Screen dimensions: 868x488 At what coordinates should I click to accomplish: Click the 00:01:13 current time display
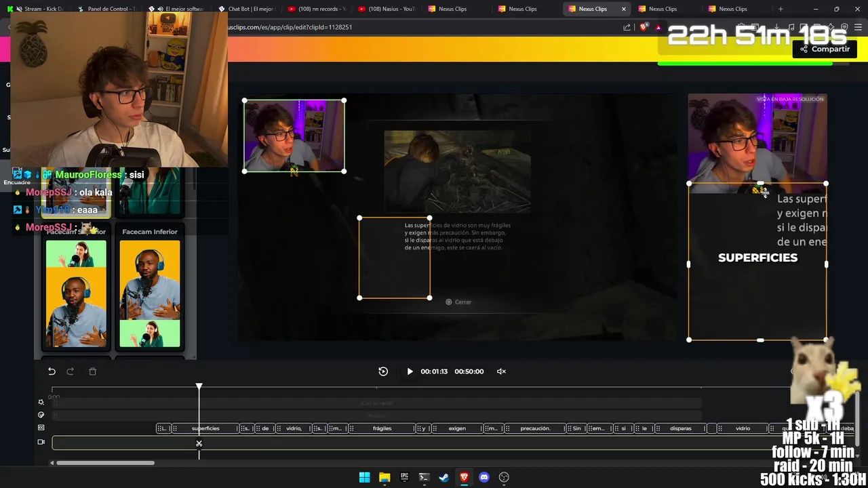coord(434,371)
